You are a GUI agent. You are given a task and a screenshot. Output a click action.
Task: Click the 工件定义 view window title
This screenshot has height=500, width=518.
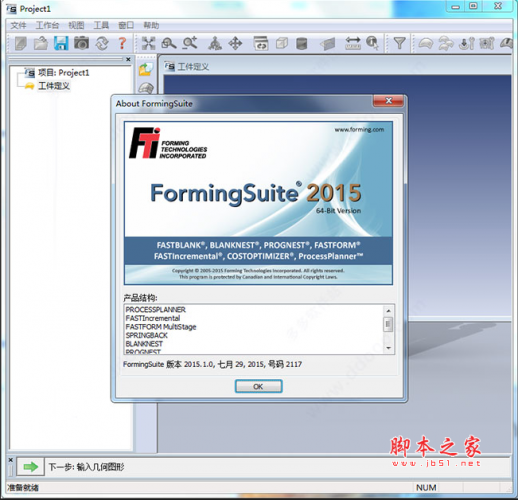[x=193, y=67]
